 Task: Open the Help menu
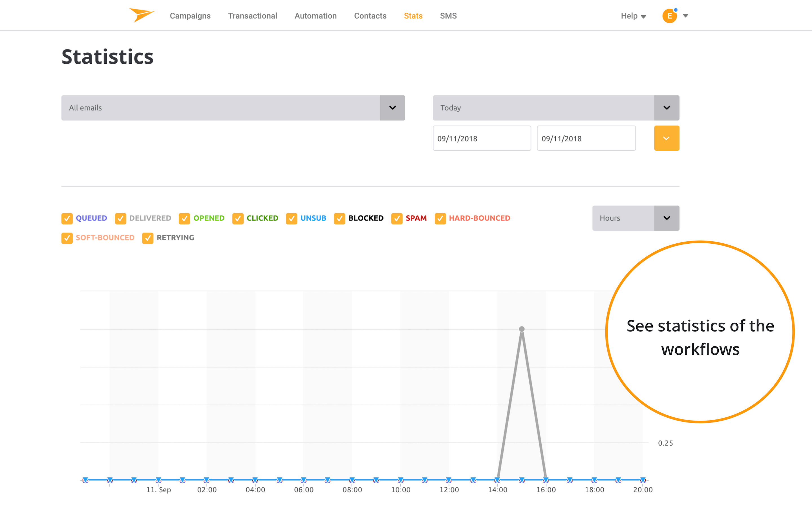point(633,16)
